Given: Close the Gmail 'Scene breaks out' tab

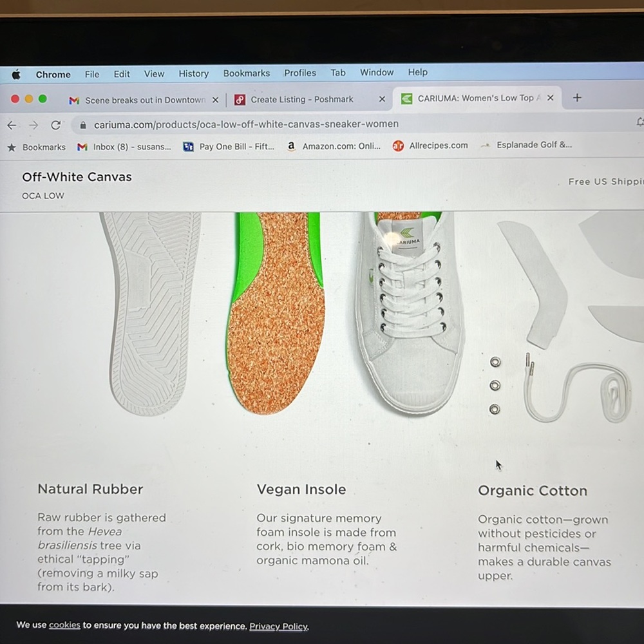Looking at the screenshot, I should [215, 100].
